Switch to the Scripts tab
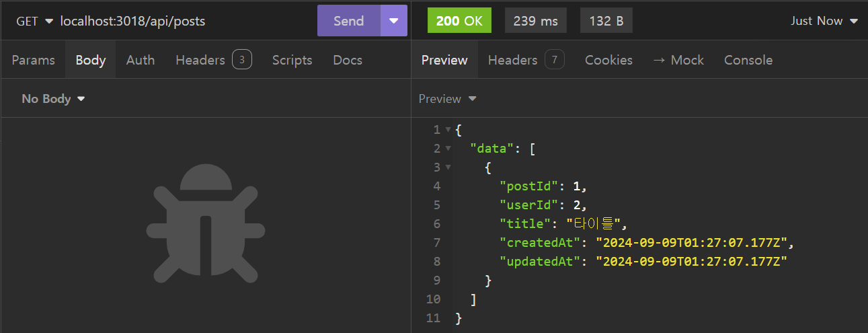Viewport: 868px width, 333px height. pyautogui.click(x=292, y=60)
